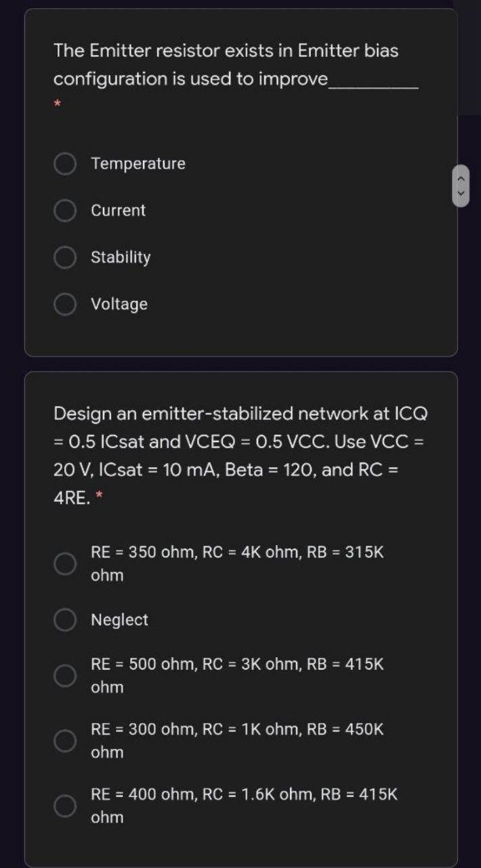Select the Current answer option
The image size is (481, 868).
pyautogui.click(x=66, y=210)
